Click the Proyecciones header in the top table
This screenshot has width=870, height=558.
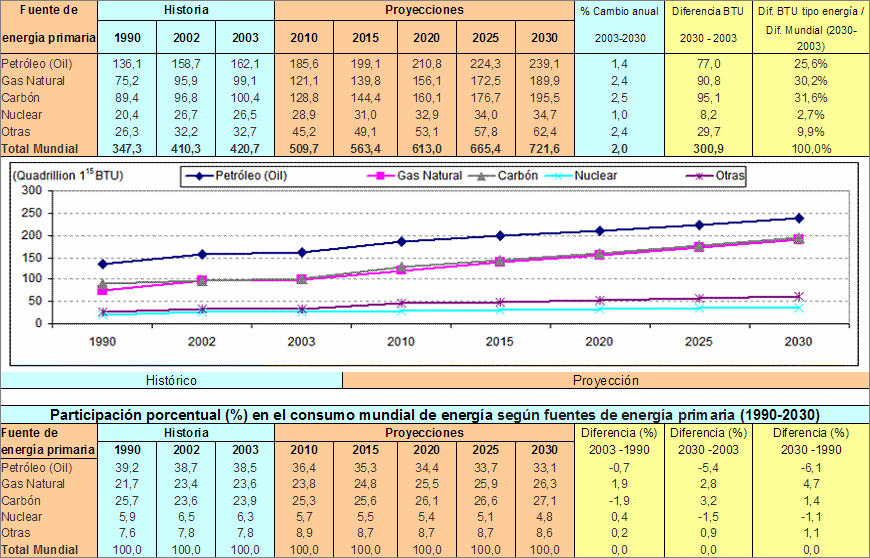[424, 10]
